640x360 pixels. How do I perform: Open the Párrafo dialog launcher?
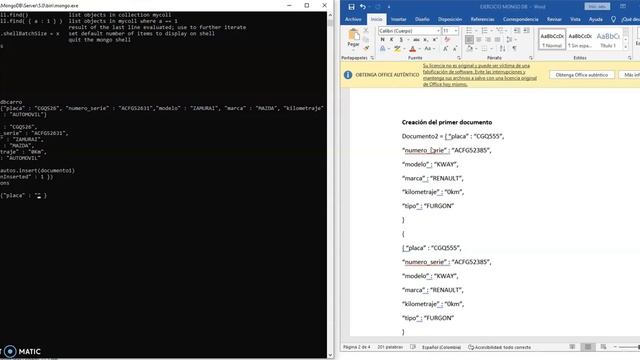[531, 58]
